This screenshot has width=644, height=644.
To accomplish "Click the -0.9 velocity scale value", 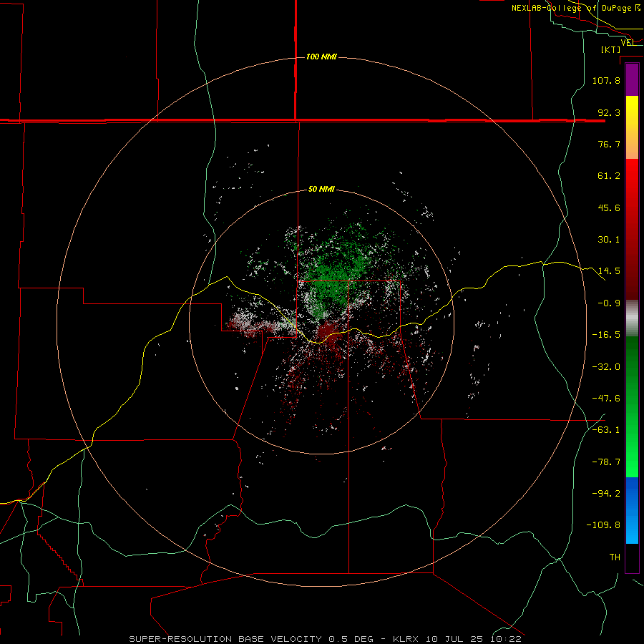I will click(x=609, y=303).
